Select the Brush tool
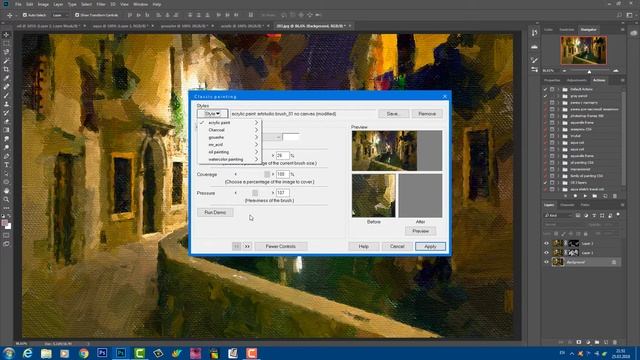 (x=6, y=96)
